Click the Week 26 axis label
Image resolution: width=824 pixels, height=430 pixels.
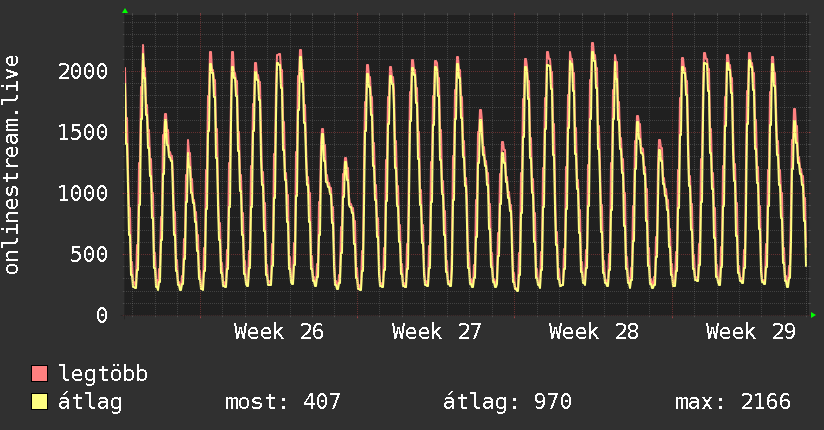pos(279,332)
